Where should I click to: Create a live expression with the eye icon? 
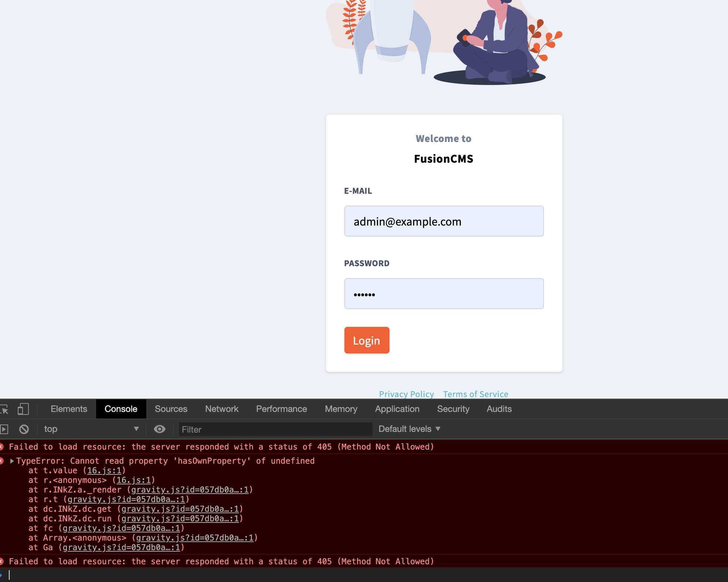click(160, 429)
